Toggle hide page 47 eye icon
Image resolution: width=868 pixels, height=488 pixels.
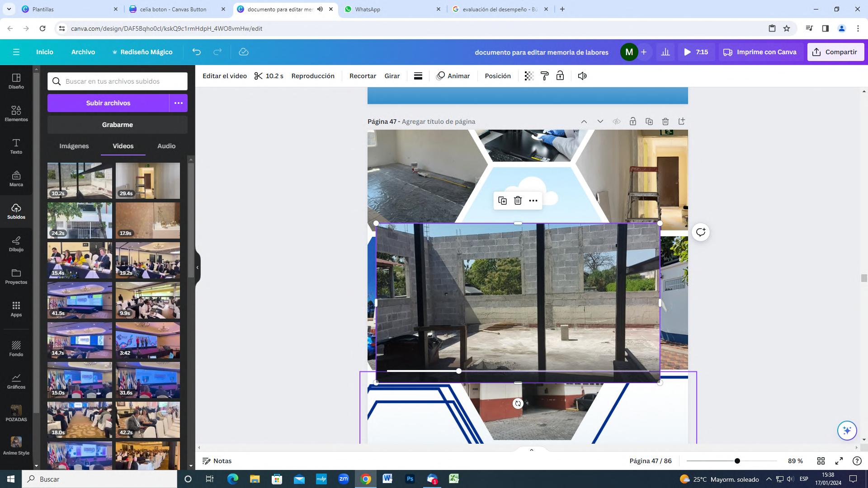point(616,122)
